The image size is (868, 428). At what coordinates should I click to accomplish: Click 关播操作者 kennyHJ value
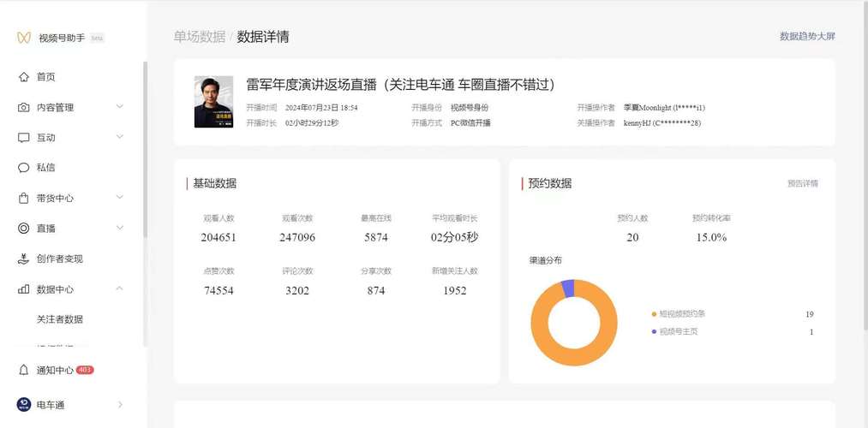662,122
